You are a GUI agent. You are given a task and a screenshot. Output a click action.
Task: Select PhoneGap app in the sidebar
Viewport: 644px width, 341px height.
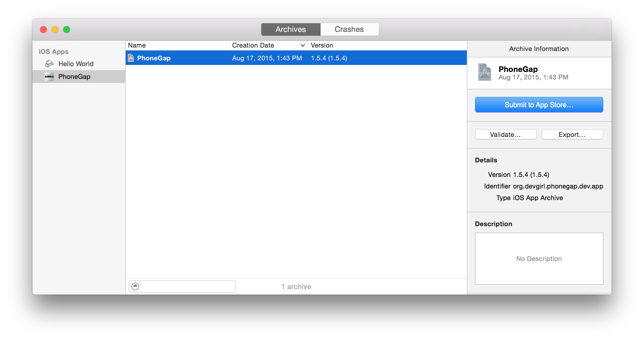79,77
